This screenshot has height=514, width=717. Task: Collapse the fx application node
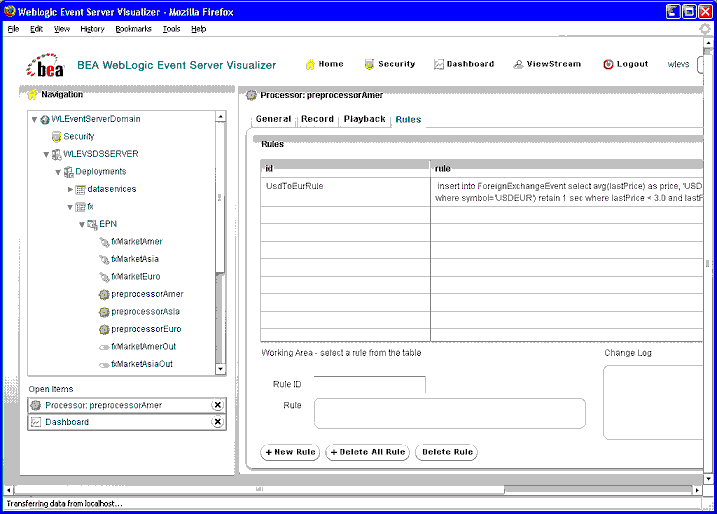click(x=70, y=207)
